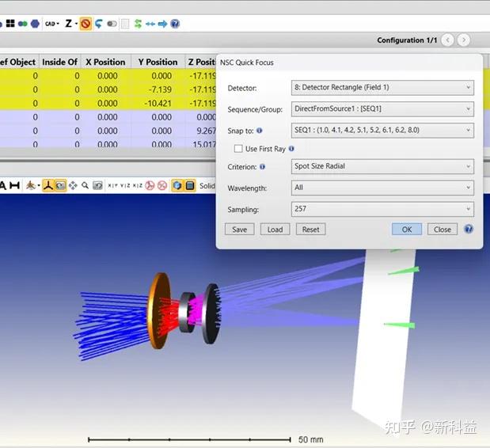Select the magnifier zoom icon
490x448 pixels.
tap(85, 185)
